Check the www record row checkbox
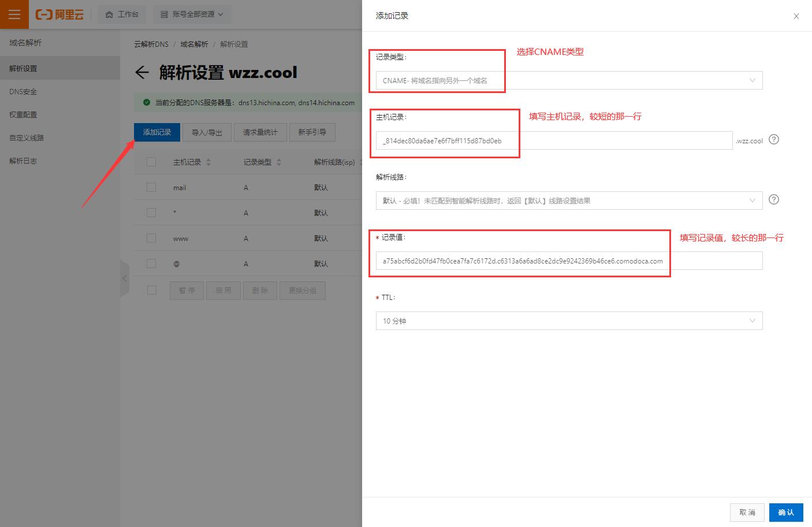This screenshot has height=527, width=812. tap(151, 238)
